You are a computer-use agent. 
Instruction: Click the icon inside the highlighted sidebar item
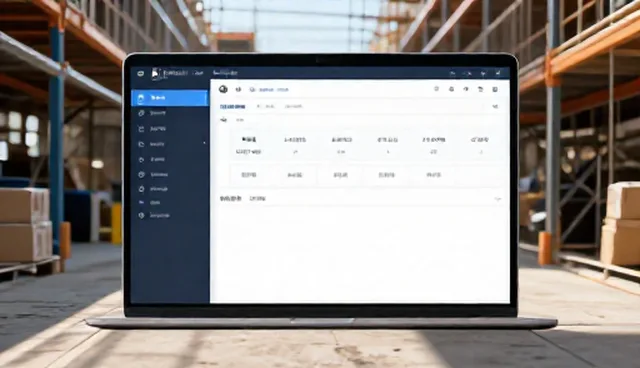pos(141,98)
